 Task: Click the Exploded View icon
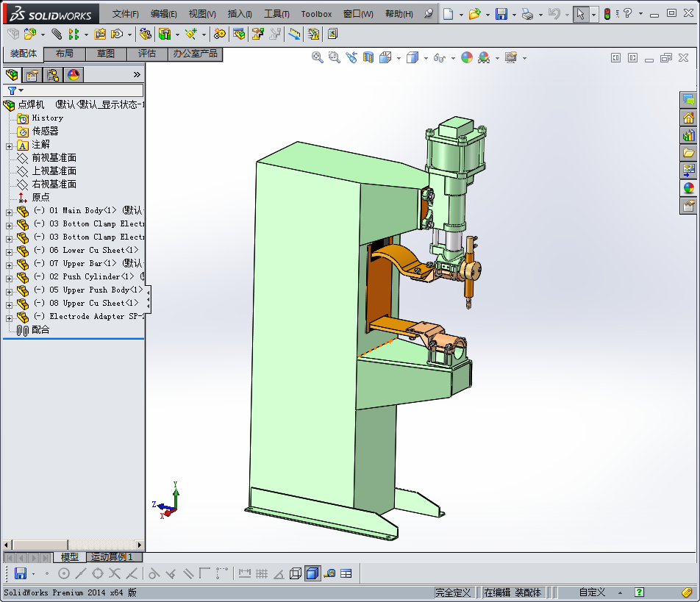click(257, 34)
